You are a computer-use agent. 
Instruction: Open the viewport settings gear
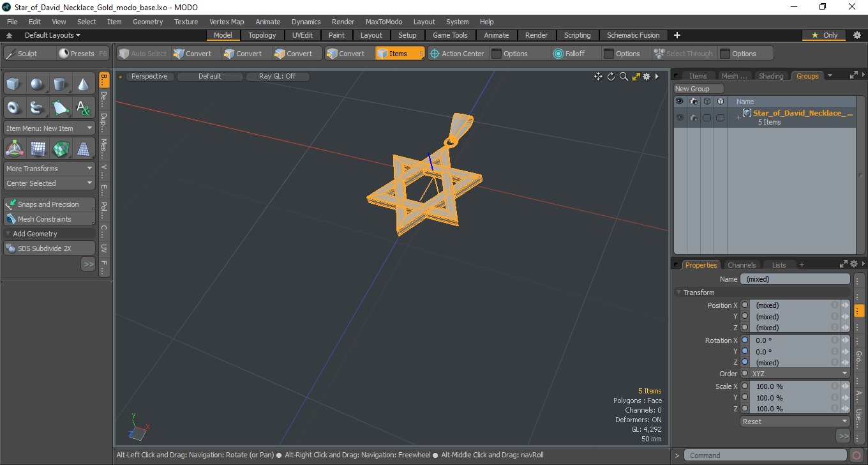[x=647, y=77]
